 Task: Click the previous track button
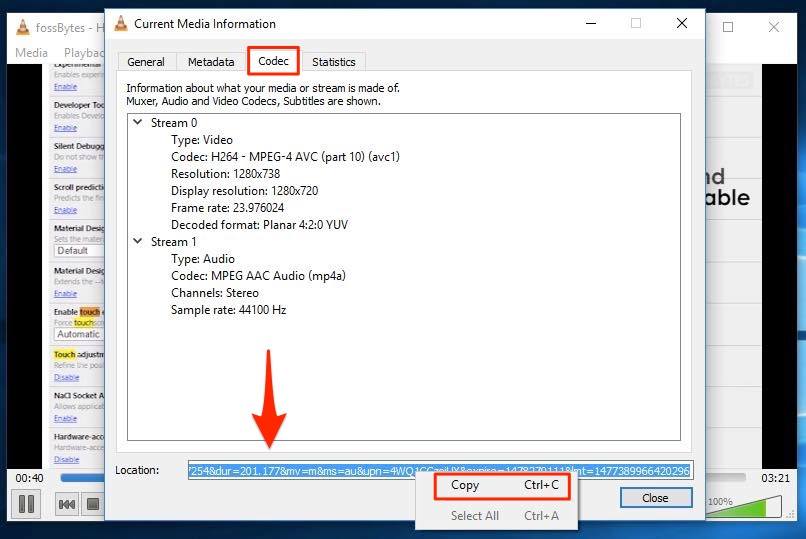click(x=67, y=504)
